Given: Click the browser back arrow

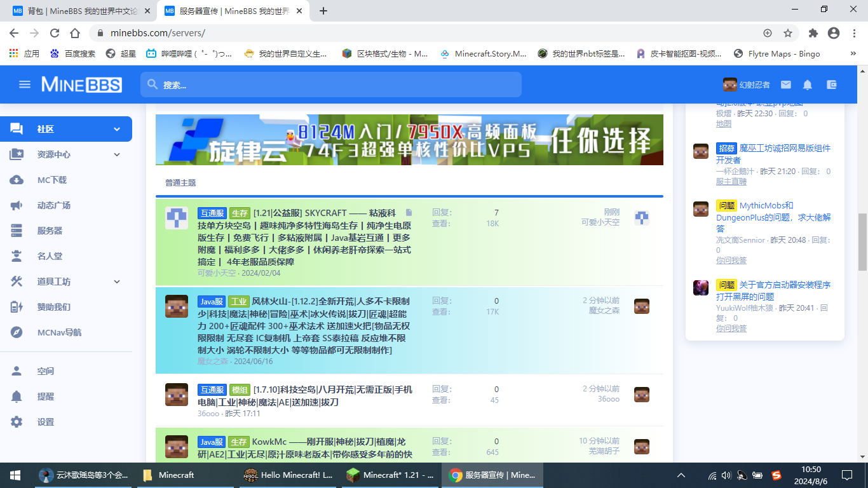Looking at the screenshot, I should click(14, 33).
